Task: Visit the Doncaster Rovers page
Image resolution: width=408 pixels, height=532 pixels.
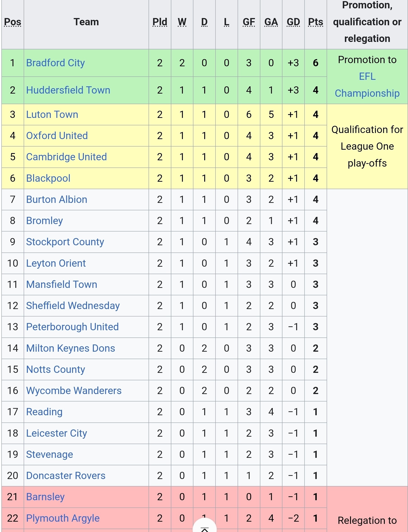Action: [66, 475]
